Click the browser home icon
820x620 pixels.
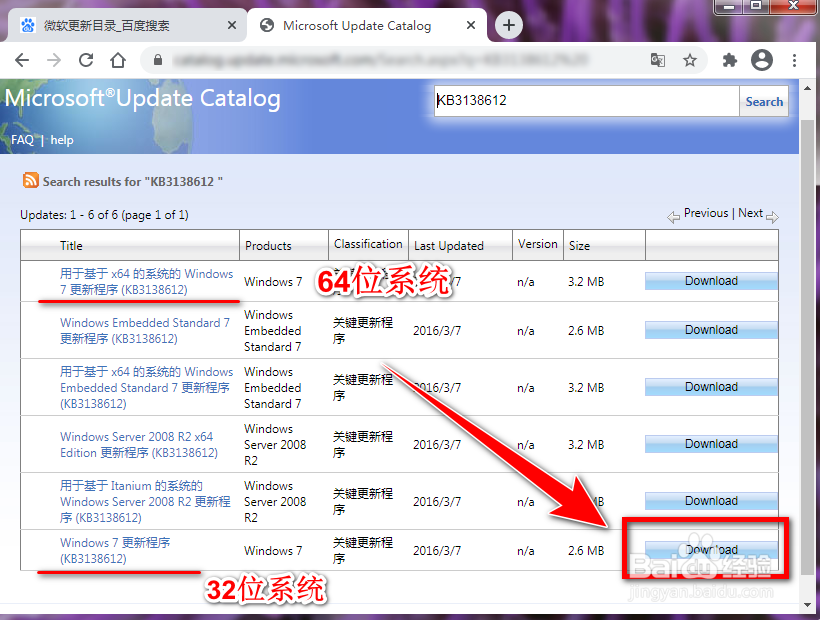(117, 61)
